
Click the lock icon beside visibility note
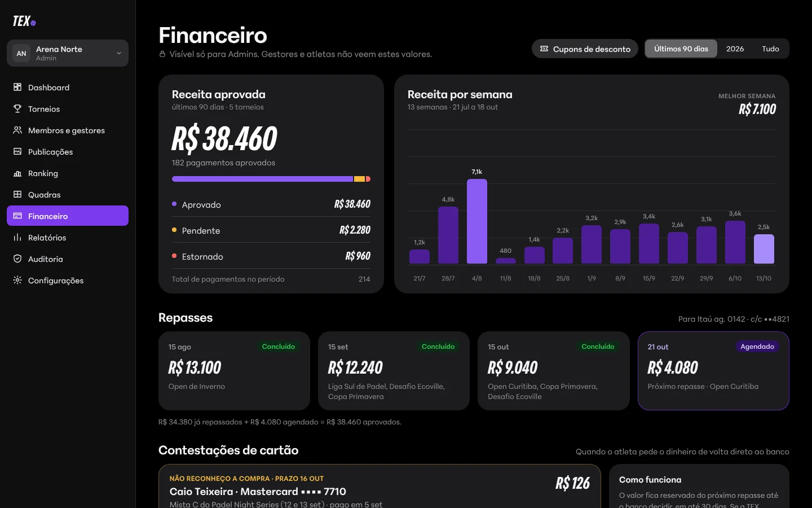[x=162, y=54]
